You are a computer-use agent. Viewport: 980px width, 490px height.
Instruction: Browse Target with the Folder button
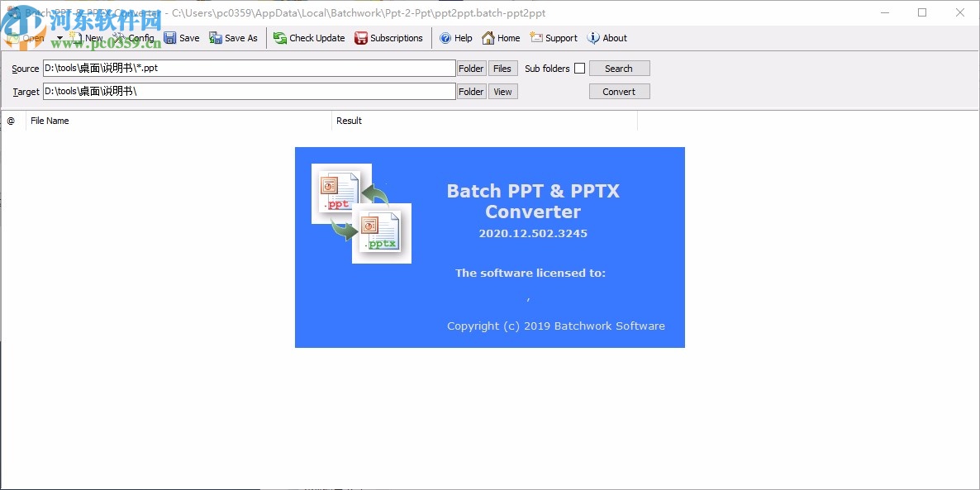pos(470,91)
